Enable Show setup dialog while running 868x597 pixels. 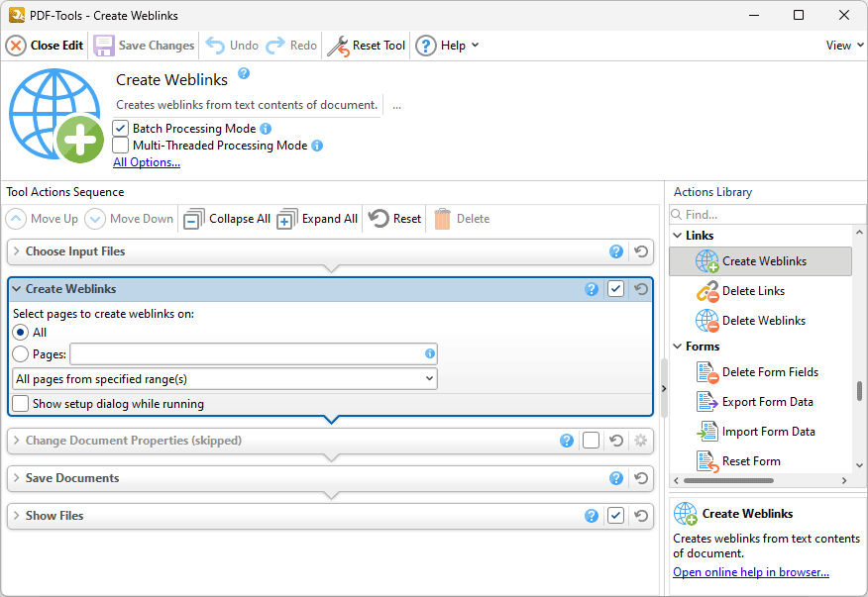(x=21, y=404)
